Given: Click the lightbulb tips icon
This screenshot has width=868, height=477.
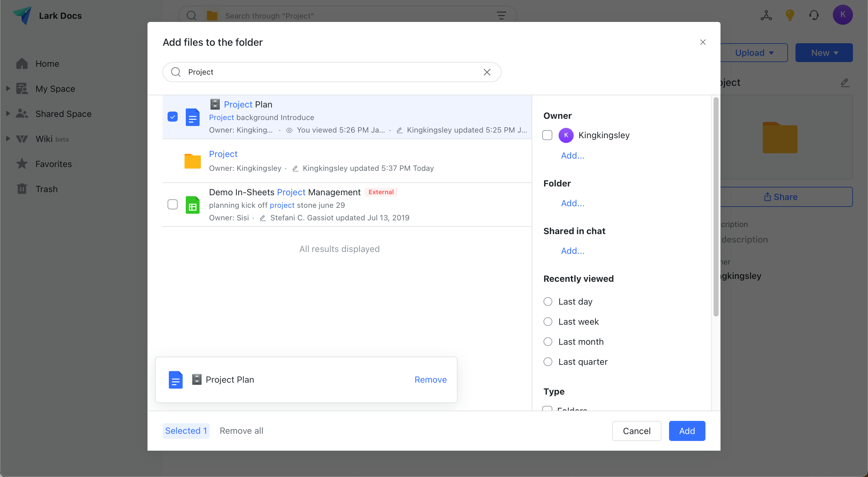Looking at the screenshot, I should point(790,15).
